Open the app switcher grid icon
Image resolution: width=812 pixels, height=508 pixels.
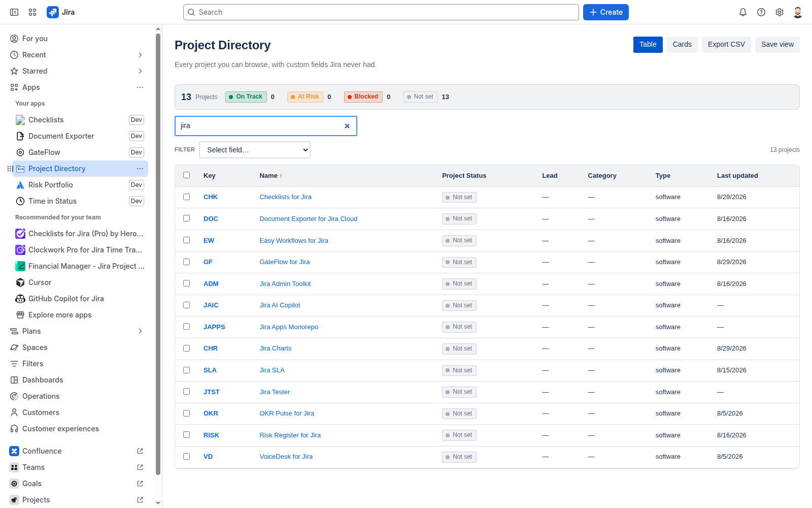[32, 12]
